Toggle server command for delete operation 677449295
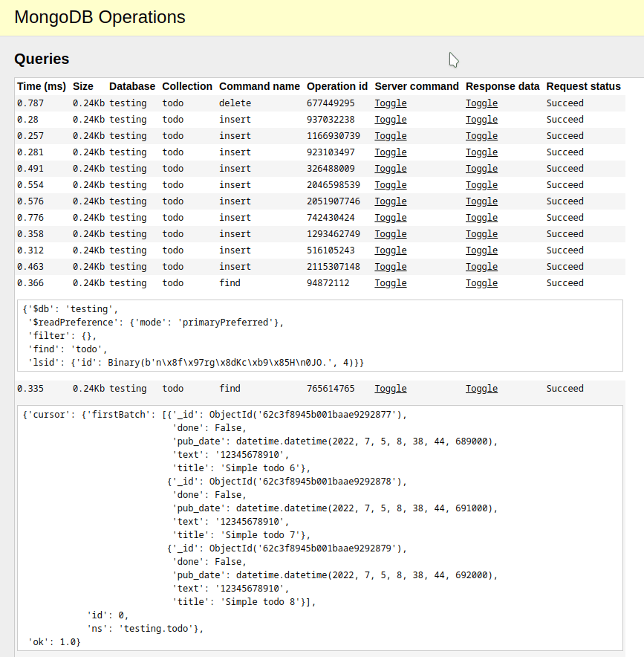Screen dimensions: 644x657 tap(390, 103)
